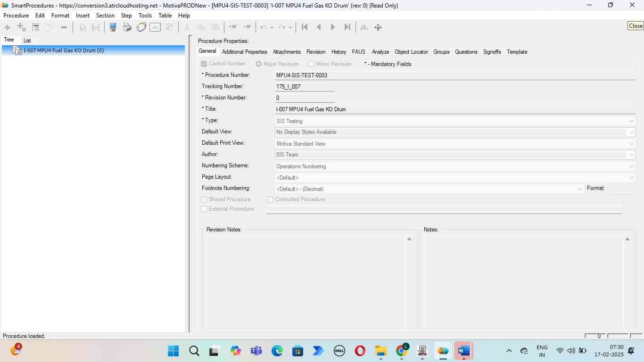Open taskbar Search

[x=194, y=351]
